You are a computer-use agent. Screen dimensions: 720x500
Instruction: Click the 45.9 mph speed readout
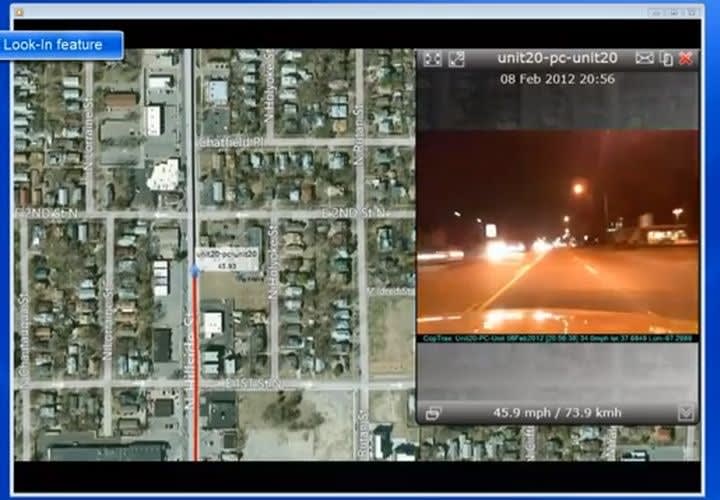(556, 412)
